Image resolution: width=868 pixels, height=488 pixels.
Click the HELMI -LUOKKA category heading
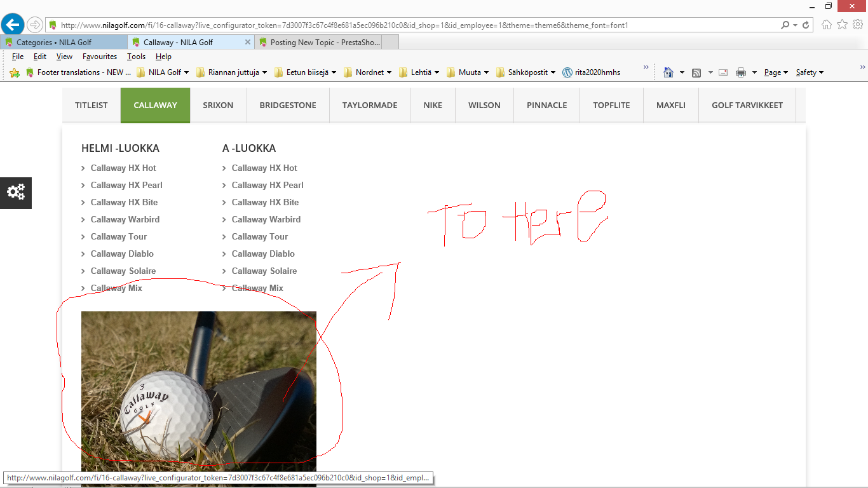tap(120, 148)
